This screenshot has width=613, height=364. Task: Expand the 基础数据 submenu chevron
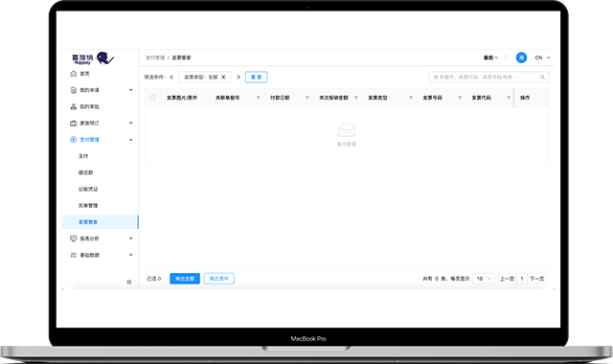coord(131,255)
